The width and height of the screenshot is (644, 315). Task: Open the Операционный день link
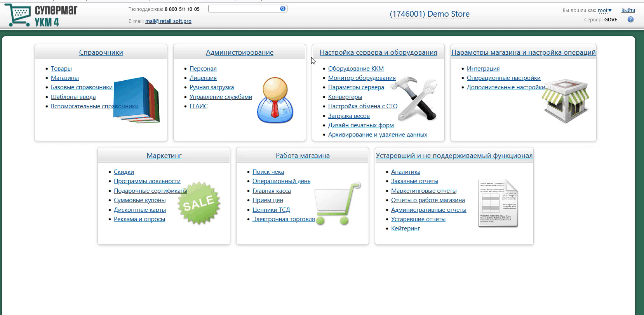click(x=281, y=181)
